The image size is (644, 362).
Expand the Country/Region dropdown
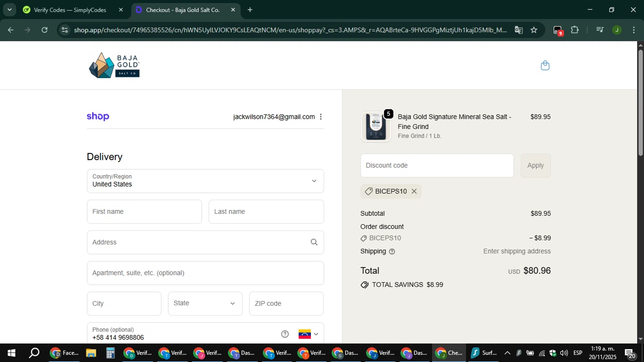click(205, 181)
